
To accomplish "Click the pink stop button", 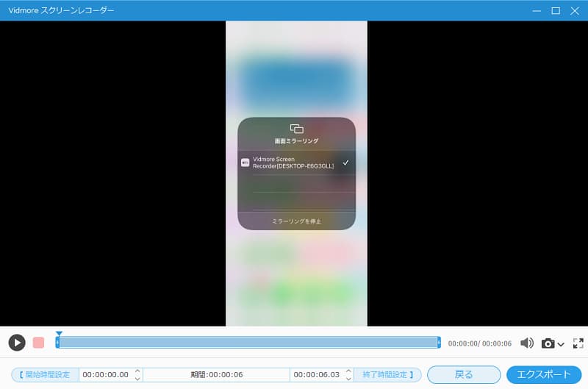I will click(38, 343).
